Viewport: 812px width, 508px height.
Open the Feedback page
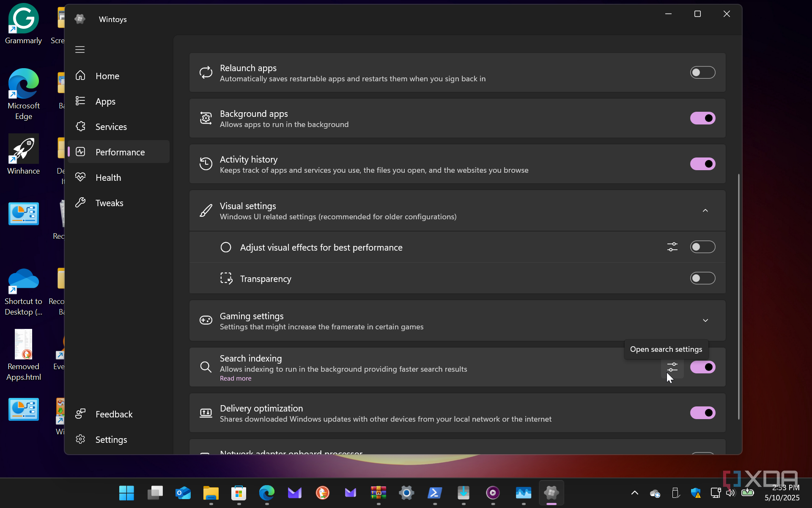(x=118, y=414)
